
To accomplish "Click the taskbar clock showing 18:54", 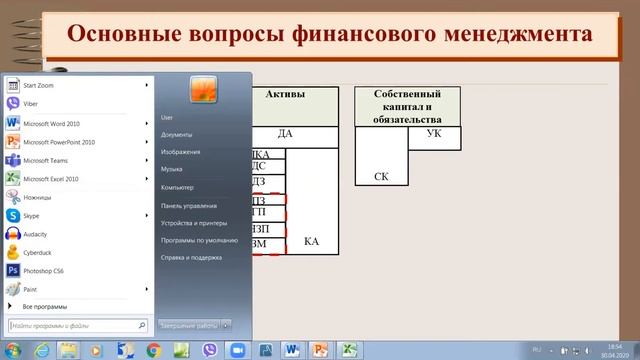I will pyautogui.click(x=614, y=351).
